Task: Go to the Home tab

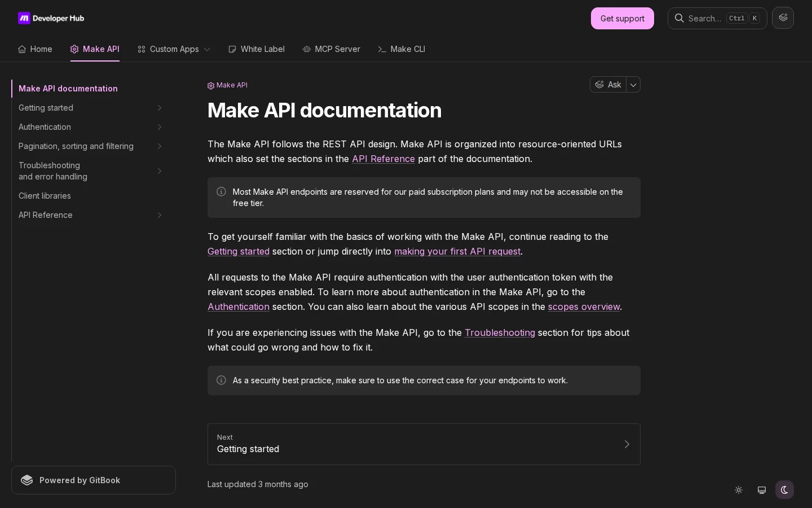Action: pyautogui.click(x=35, y=49)
